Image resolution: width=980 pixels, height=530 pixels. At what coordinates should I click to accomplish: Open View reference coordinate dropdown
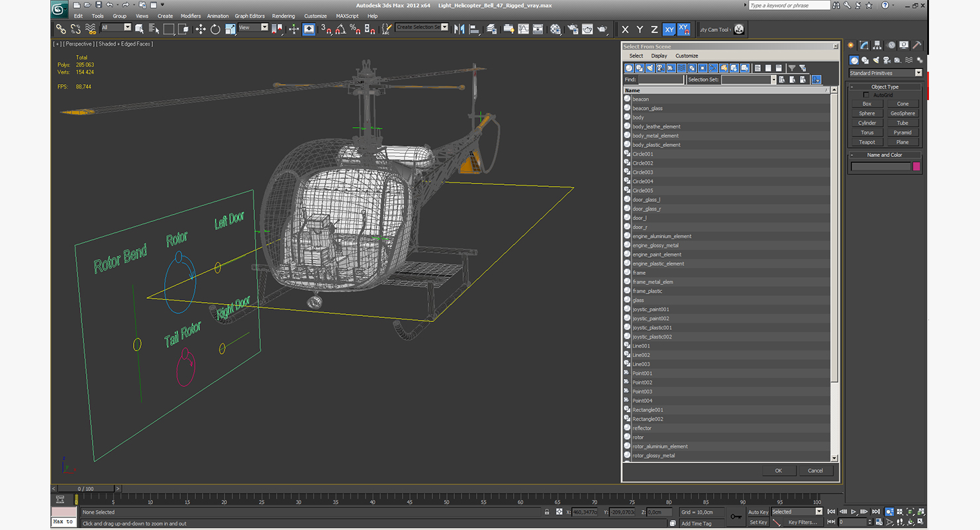coord(253,28)
